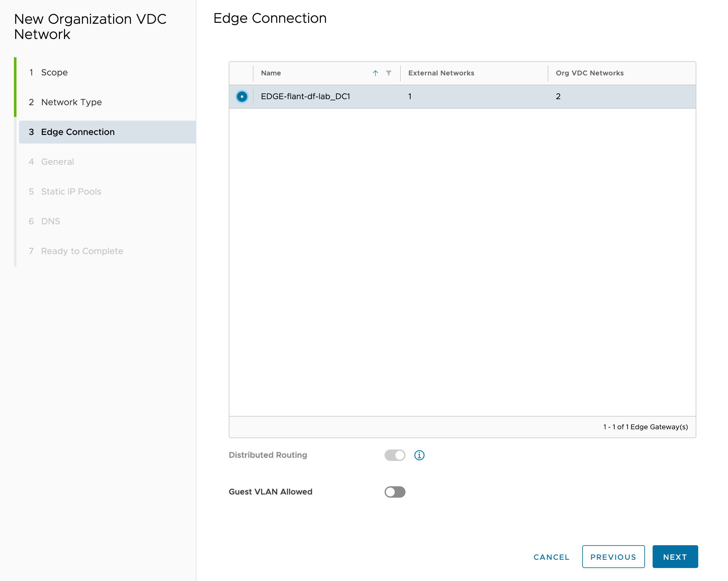This screenshot has height=581, width=728.
Task: Click the PREVIOUS button to go back
Action: point(613,557)
